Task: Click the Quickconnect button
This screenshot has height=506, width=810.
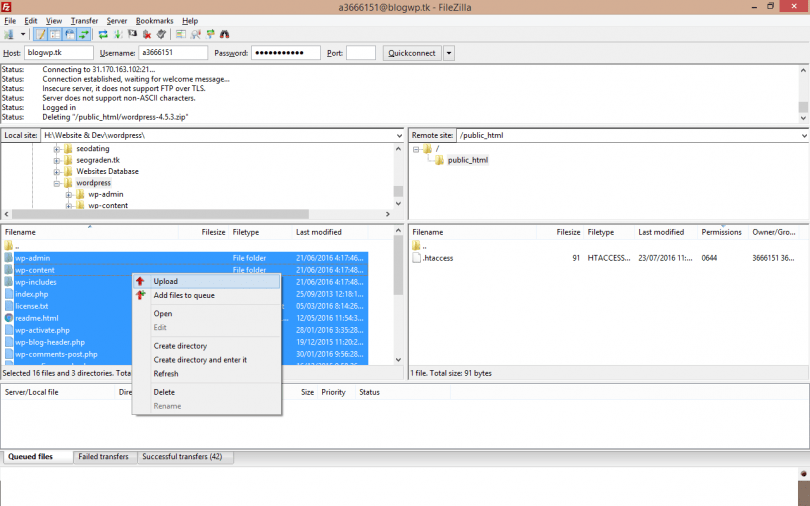Action: tap(412, 53)
